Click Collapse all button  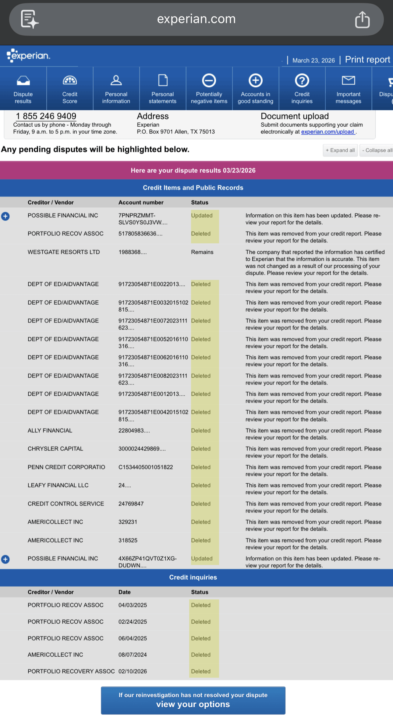(x=376, y=150)
